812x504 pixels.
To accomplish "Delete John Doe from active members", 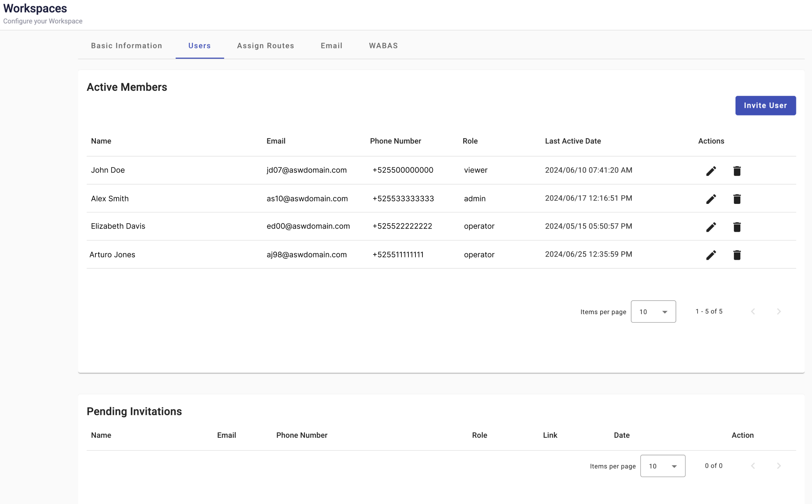I will (x=737, y=171).
